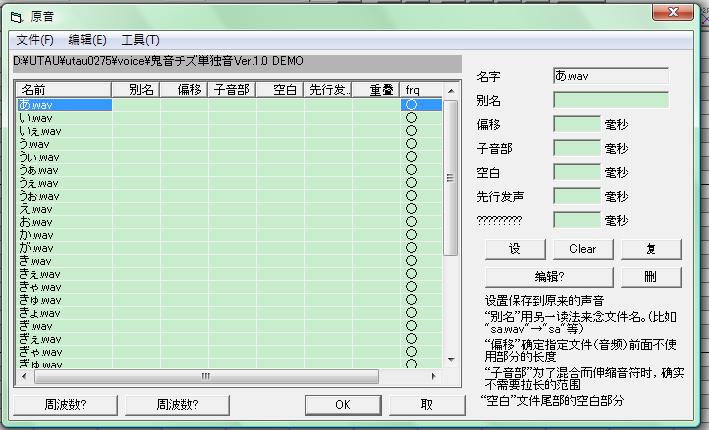The width and height of the screenshot is (709, 430).
Task: Open the 工具(T) menu
Action: click(140, 40)
